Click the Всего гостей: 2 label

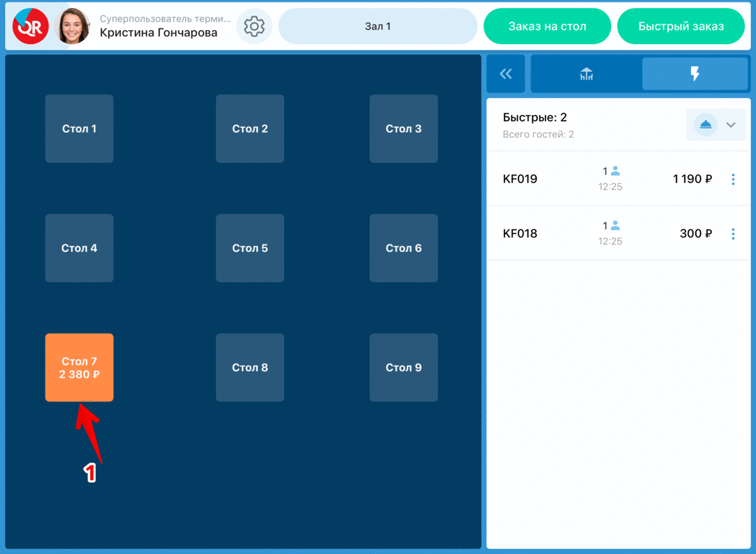(538, 135)
